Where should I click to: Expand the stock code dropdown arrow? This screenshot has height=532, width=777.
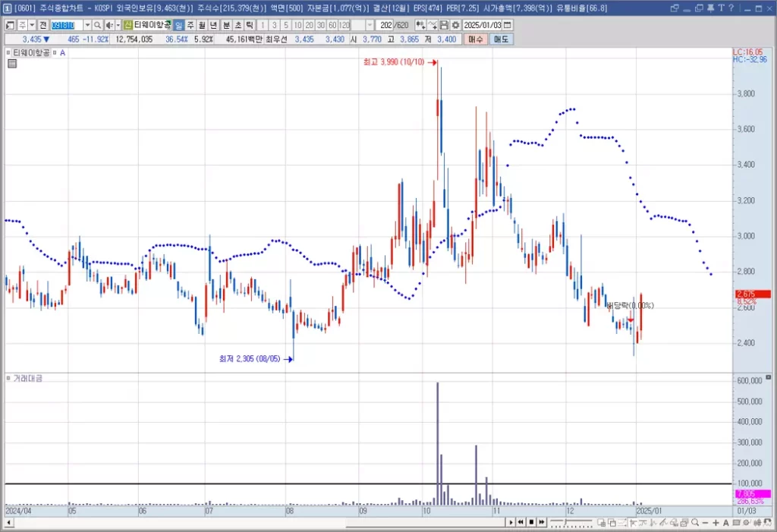(87, 25)
